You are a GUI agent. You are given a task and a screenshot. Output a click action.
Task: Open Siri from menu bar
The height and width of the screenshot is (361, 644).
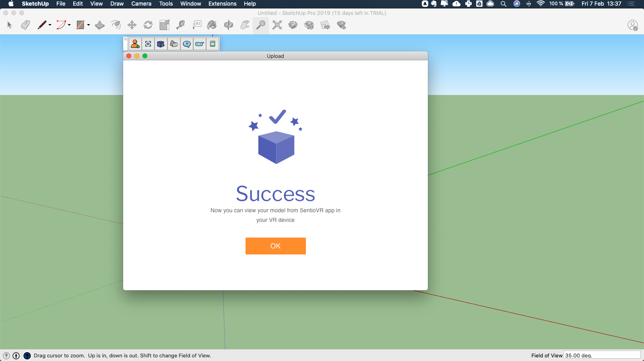(517, 4)
